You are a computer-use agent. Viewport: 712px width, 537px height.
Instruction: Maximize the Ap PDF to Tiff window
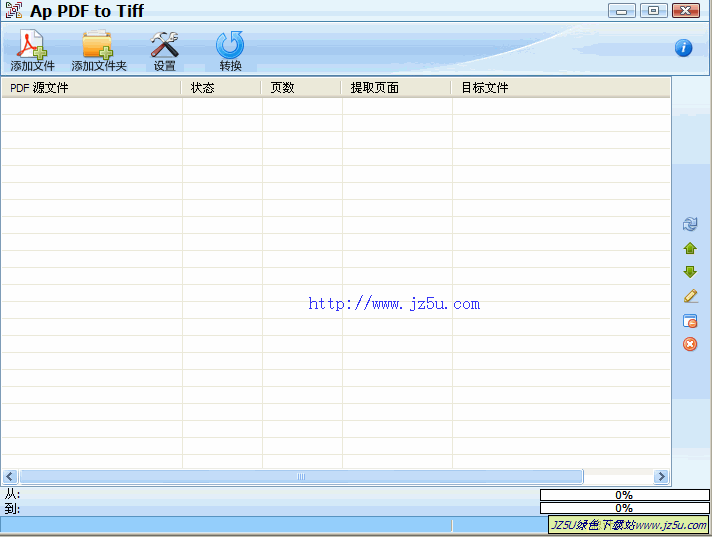coord(653,10)
